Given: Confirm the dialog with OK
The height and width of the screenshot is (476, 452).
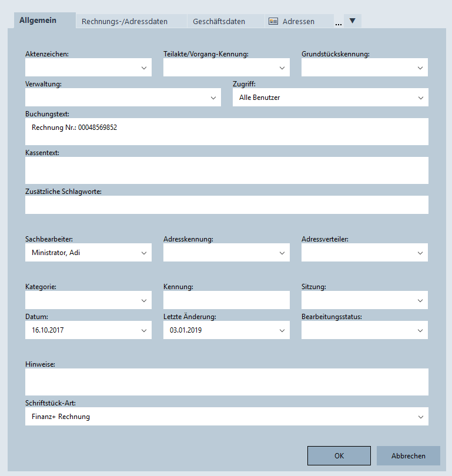Looking at the screenshot, I should click(x=339, y=455).
